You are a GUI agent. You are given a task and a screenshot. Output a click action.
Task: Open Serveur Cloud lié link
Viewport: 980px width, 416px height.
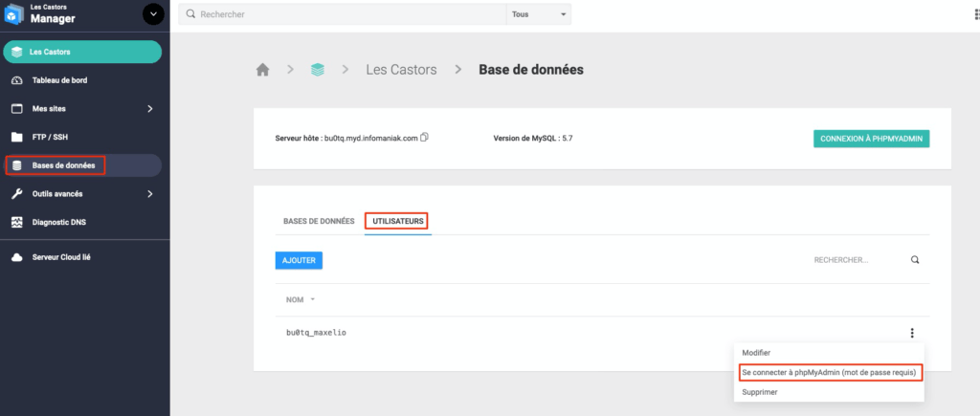coord(61,257)
